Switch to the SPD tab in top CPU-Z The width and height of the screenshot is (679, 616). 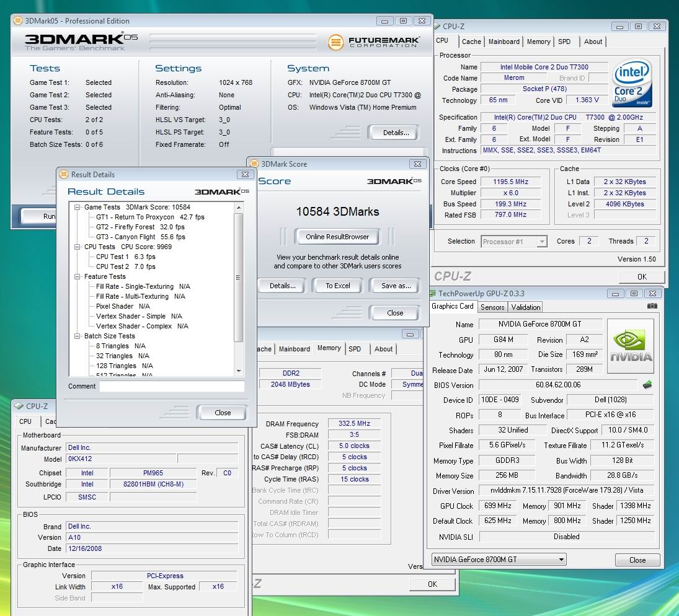[564, 42]
